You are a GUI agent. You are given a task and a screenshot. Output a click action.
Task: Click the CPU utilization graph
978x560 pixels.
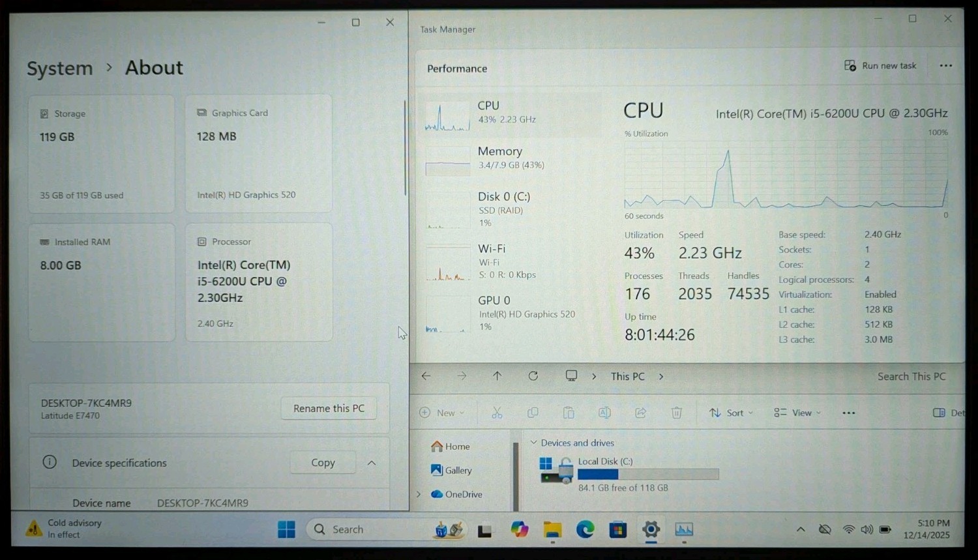tap(786, 175)
